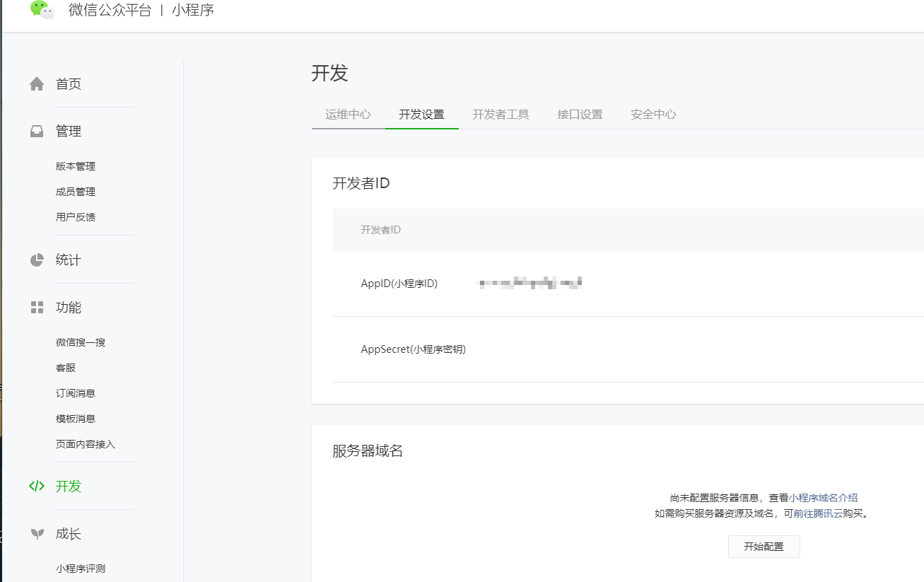Screen dimensions: 924x582
Task: Open the 统计 sidebar section
Action: (x=69, y=260)
